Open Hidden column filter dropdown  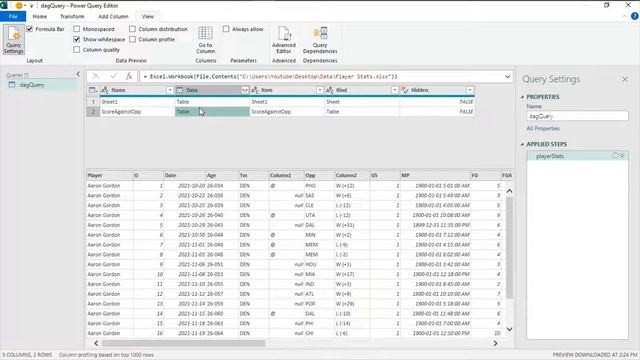pos(470,90)
